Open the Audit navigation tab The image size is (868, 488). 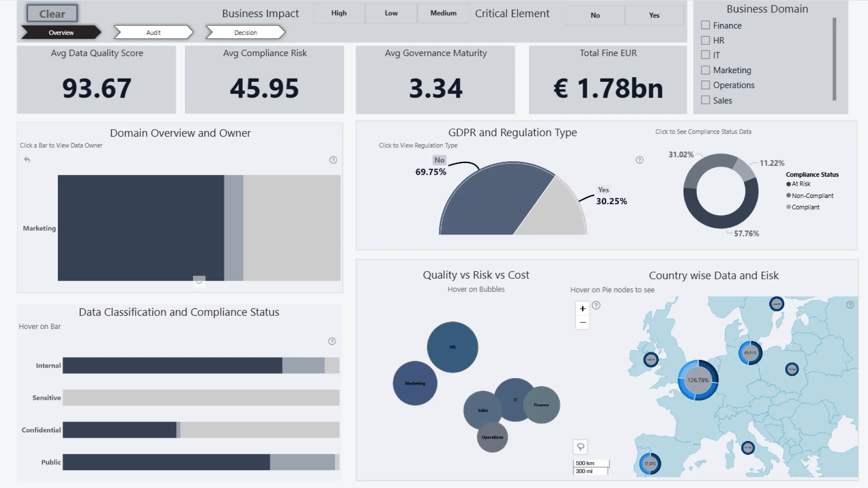[x=153, y=33]
